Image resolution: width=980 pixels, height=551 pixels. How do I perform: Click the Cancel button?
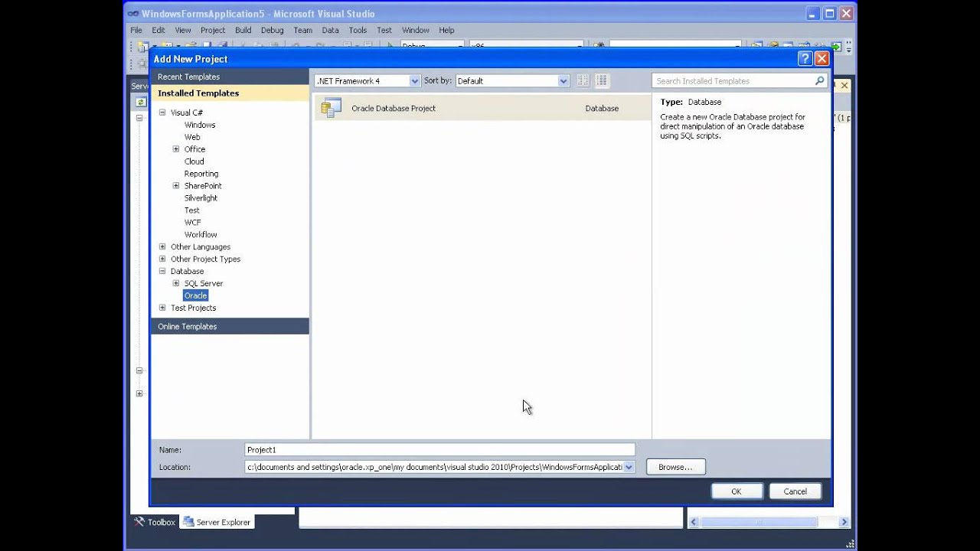pyautogui.click(x=795, y=491)
